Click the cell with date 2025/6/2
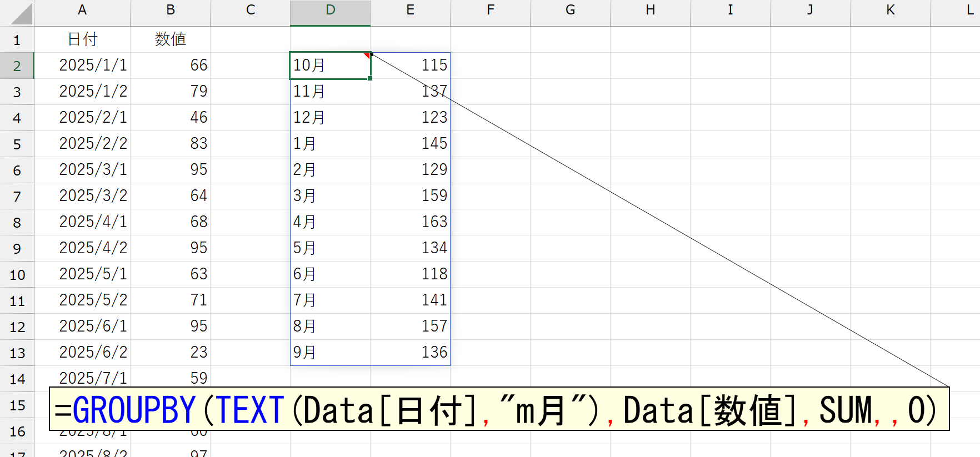 82,353
